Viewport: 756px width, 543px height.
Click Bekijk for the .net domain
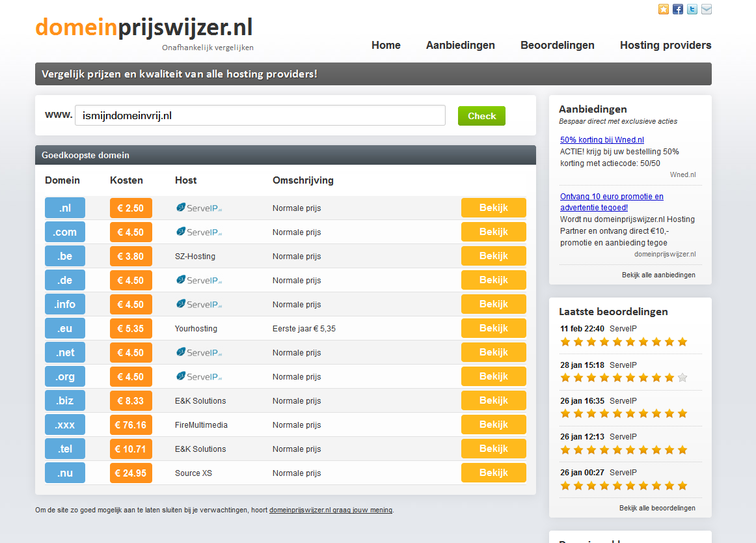(493, 352)
